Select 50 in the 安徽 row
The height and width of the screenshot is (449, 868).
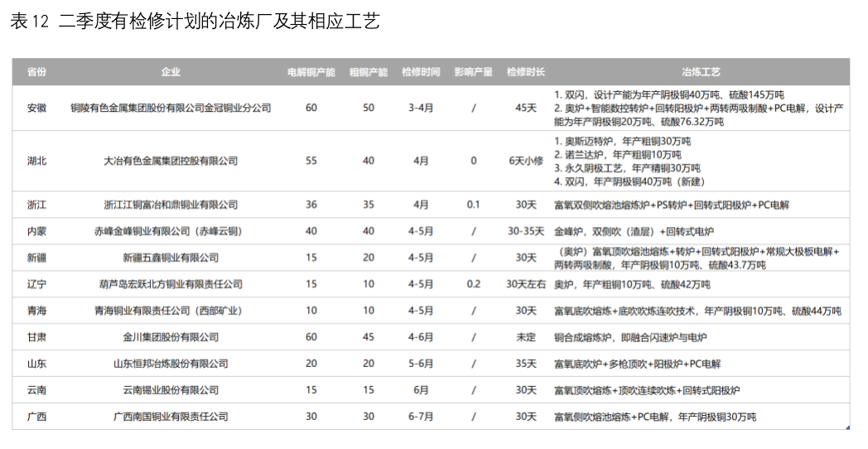coord(368,108)
